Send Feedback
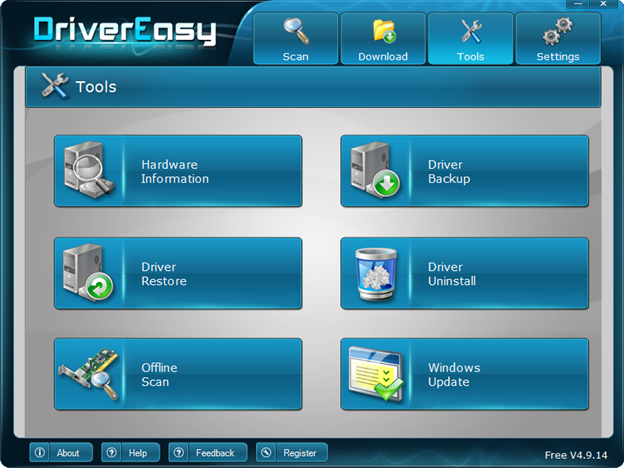 (x=208, y=452)
